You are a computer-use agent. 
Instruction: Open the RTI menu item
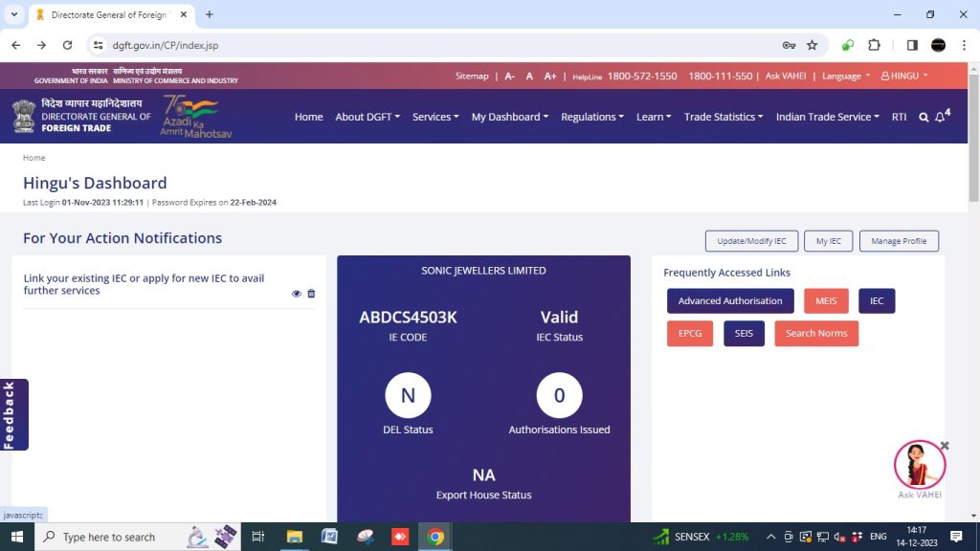pyautogui.click(x=899, y=117)
